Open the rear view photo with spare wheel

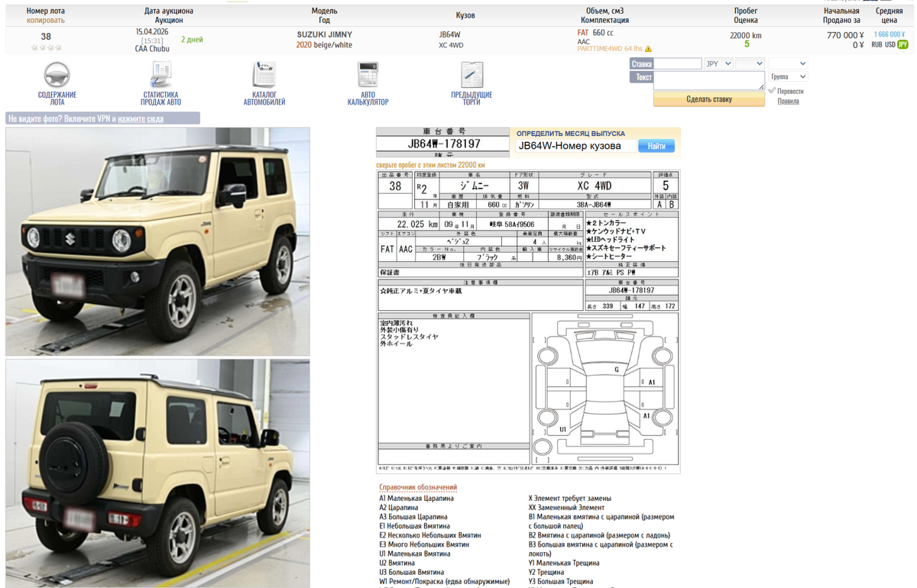(157, 473)
